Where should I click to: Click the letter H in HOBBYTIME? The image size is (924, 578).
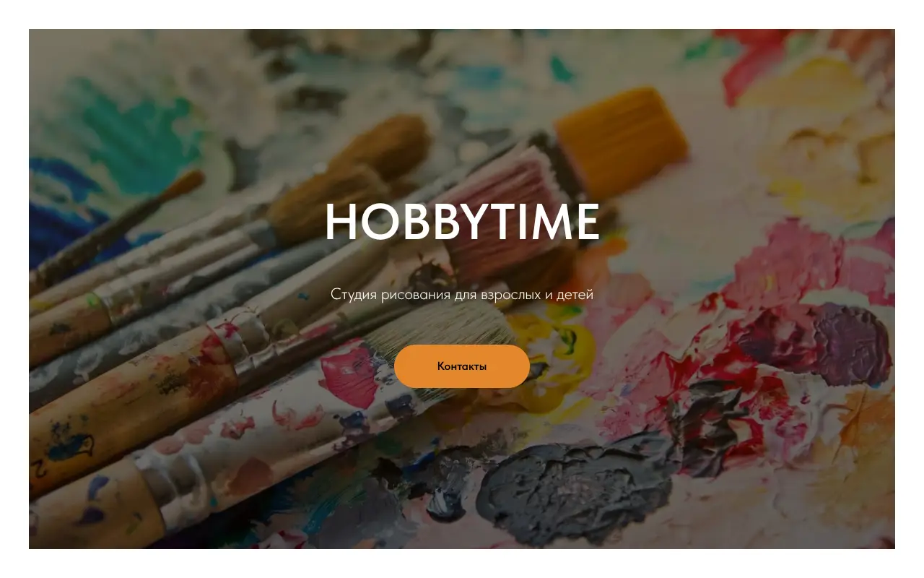pos(341,222)
